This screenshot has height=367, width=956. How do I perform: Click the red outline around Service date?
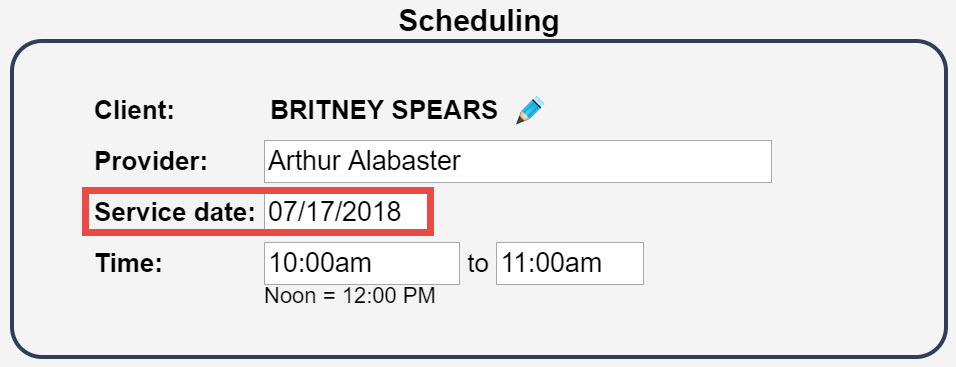pyautogui.click(x=258, y=190)
